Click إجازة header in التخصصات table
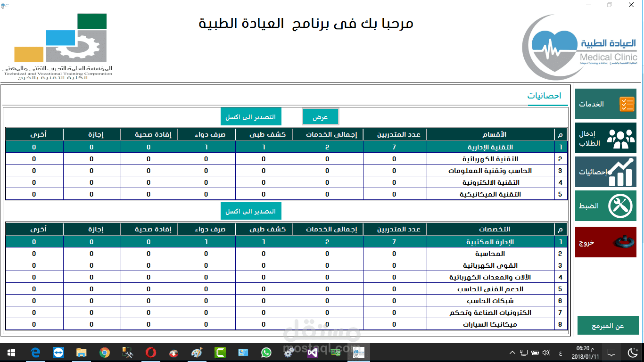The width and height of the screenshot is (644, 362). point(91,229)
